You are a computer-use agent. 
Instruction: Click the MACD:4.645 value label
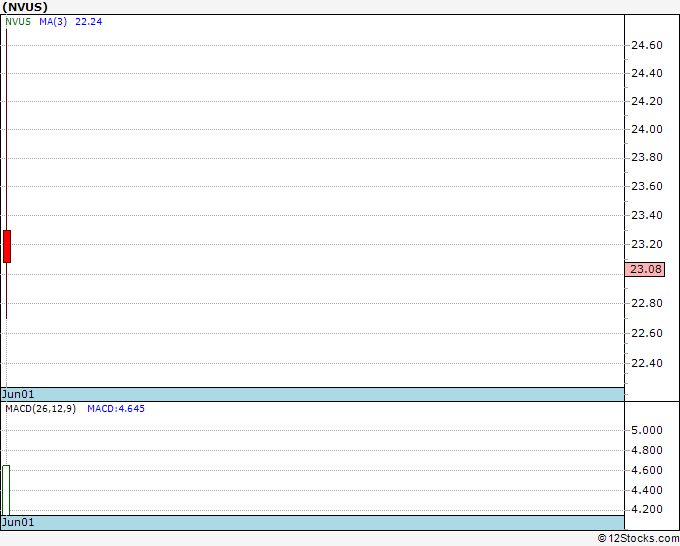click(x=116, y=409)
